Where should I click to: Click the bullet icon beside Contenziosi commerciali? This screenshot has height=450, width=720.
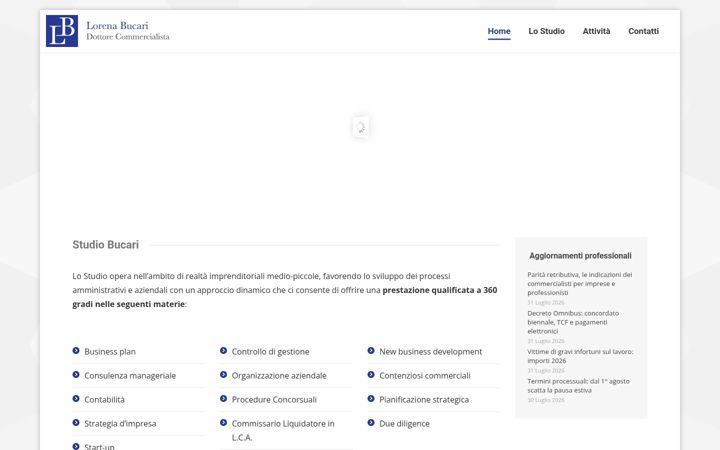(x=371, y=375)
